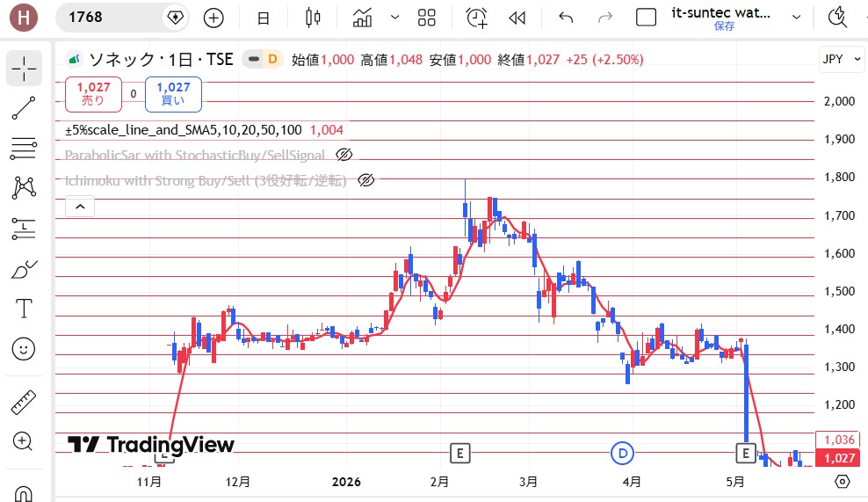The height and width of the screenshot is (502, 868).
Task: Toggle the magnet mode tool
Action: [x=24, y=492]
